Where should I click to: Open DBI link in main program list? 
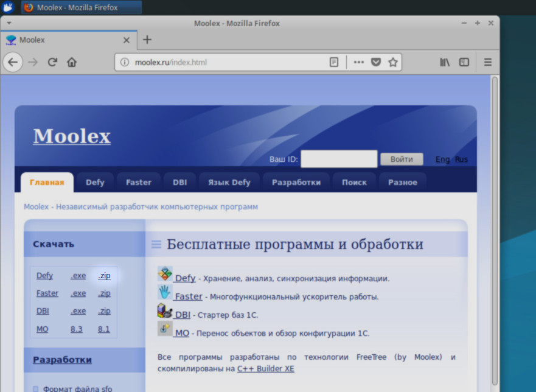point(183,315)
